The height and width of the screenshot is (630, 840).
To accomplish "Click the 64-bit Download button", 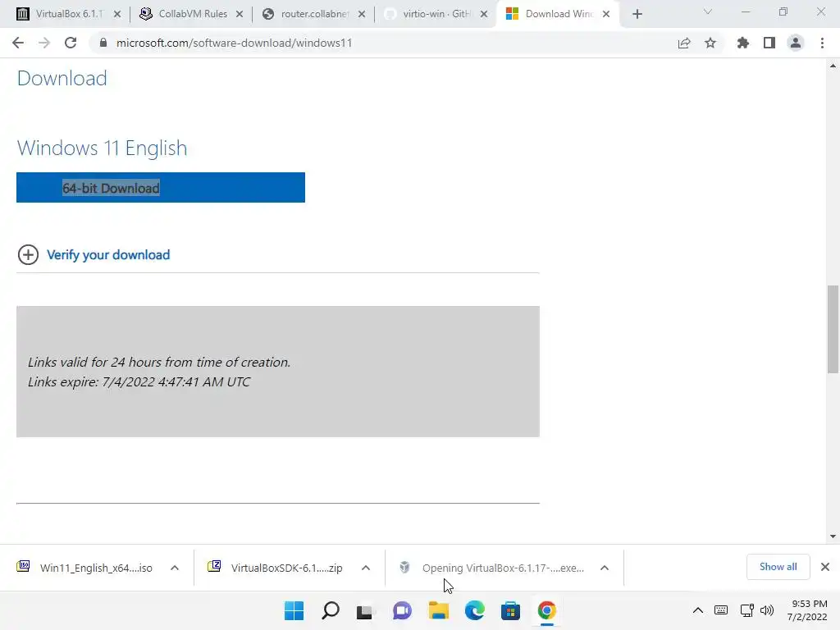I will coord(161,188).
